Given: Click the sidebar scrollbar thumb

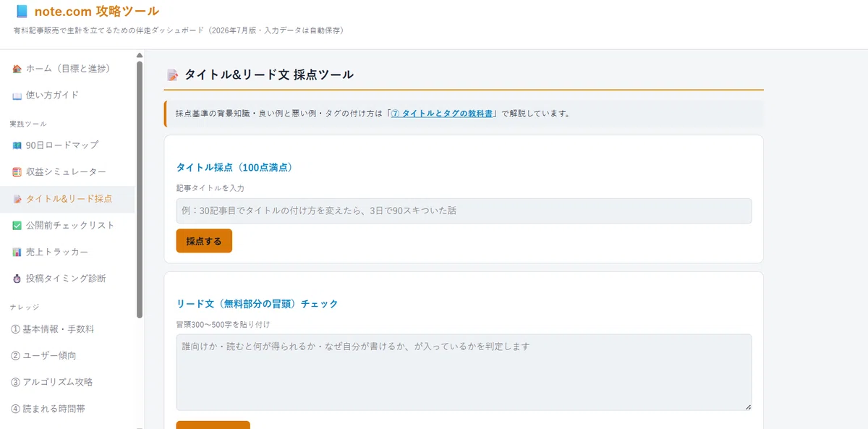Looking at the screenshot, I should click(x=140, y=190).
